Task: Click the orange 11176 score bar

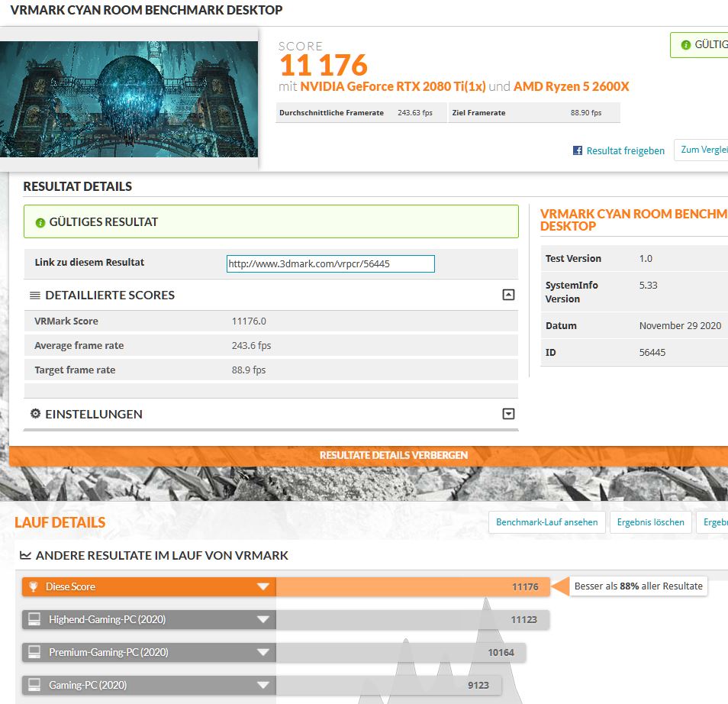Action: coord(413,586)
